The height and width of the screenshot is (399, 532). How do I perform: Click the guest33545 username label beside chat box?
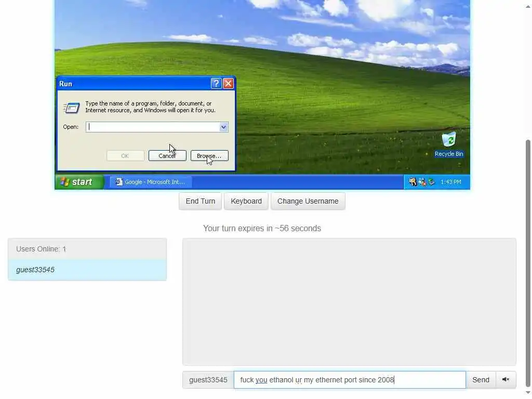pyautogui.click(x=208, y=380)
